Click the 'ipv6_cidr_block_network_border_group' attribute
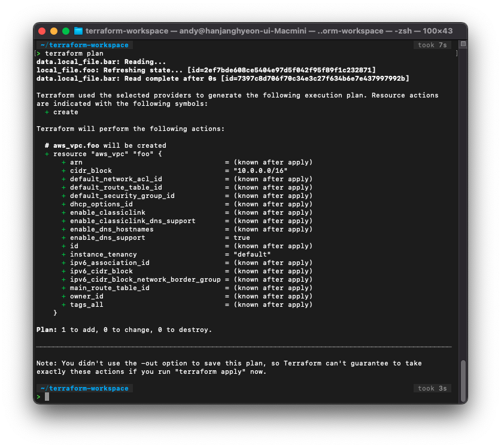Viewport: 501px width, 448px height. [145, 279]
